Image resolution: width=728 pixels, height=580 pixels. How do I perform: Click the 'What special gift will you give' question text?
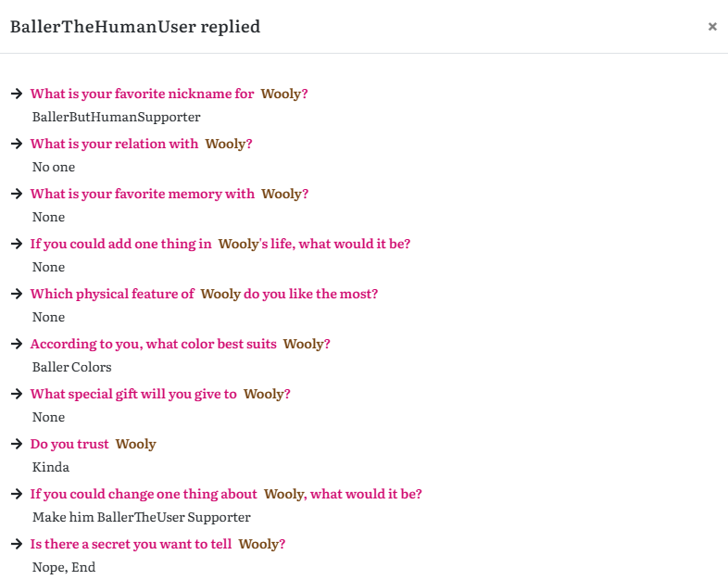coord(134,394)
